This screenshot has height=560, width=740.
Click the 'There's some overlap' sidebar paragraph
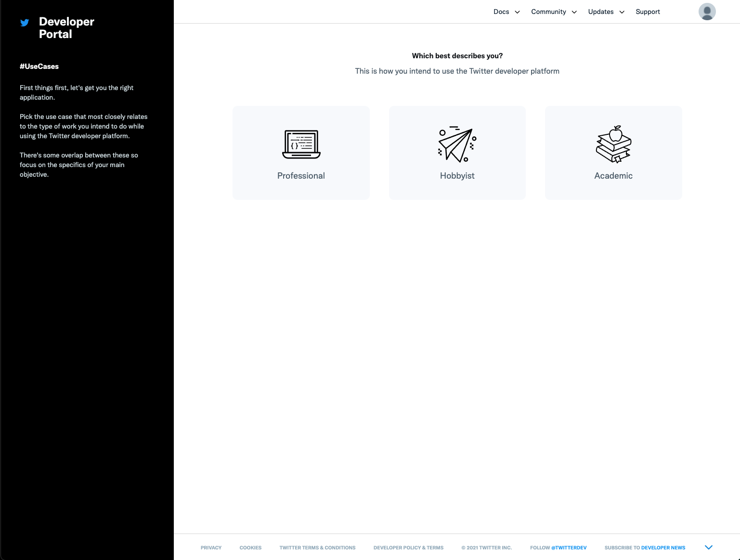[79, 165]
